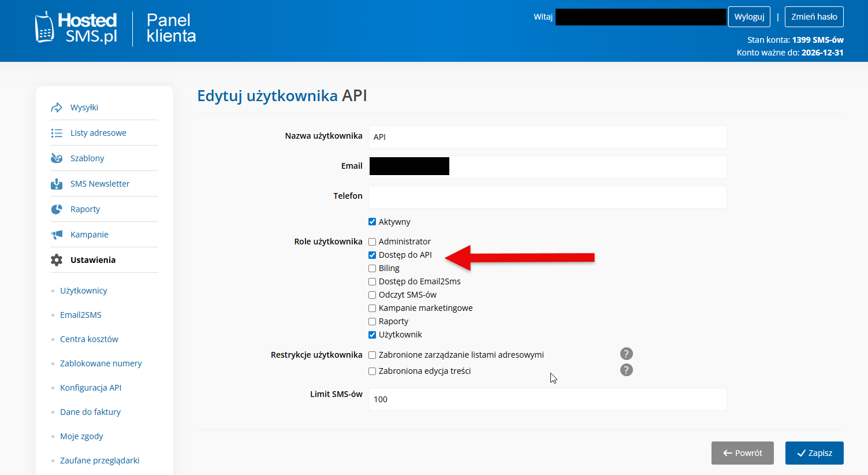Screen dimensions: 868x475
Task: Open the Email2SMS settings link
Action: tap(81, 315)
